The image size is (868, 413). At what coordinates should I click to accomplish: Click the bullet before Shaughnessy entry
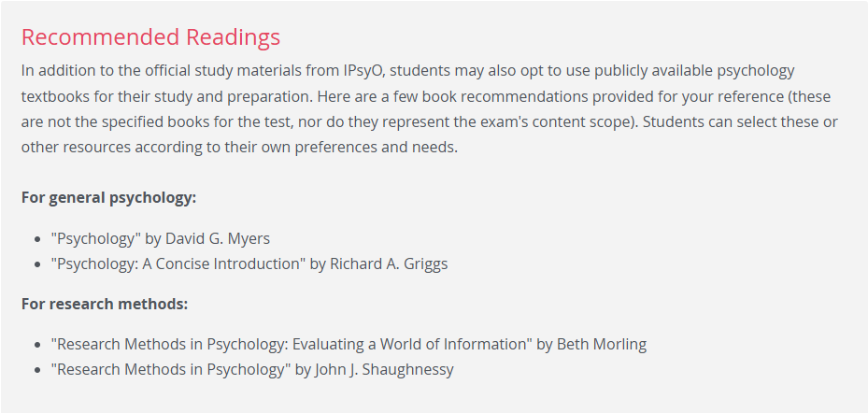[37, 370]
